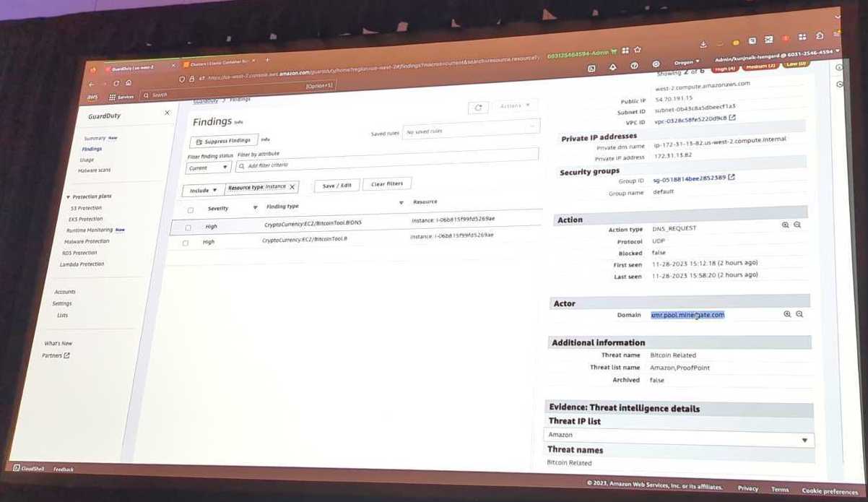Open the Oregon region selector
The image size is (868, 502).
[687, 62]
